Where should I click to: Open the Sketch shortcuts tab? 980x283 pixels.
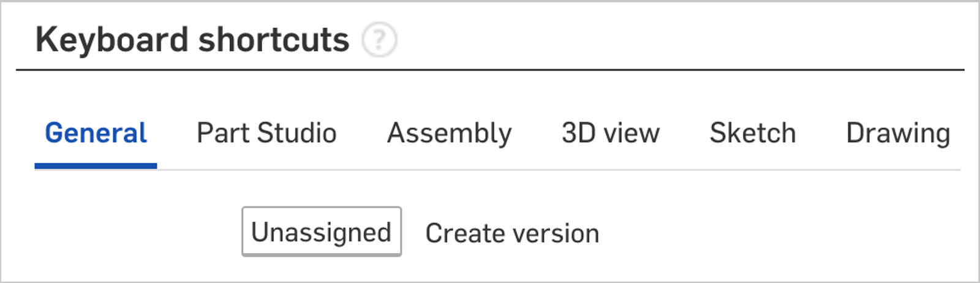[x=752, y=134]
